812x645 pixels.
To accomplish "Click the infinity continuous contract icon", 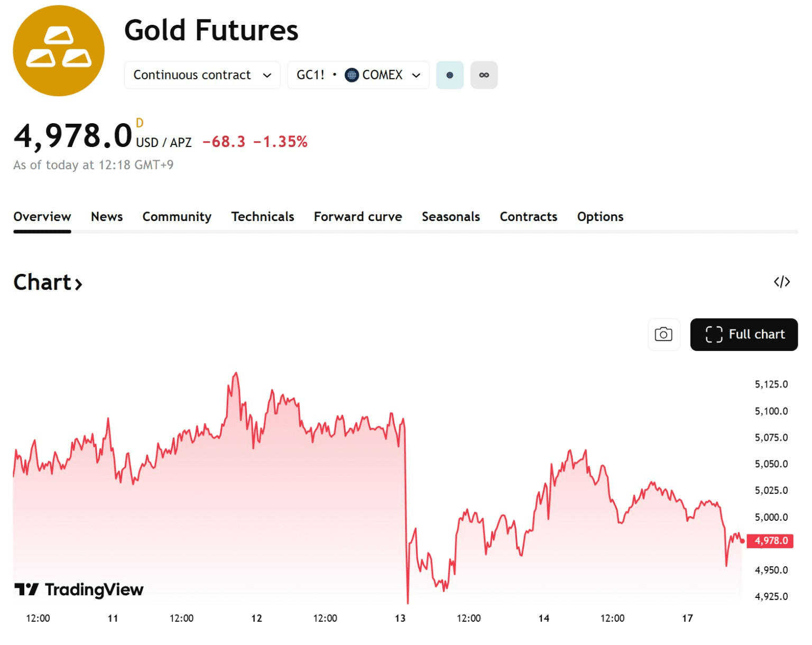I will click(x=484, y=75).
